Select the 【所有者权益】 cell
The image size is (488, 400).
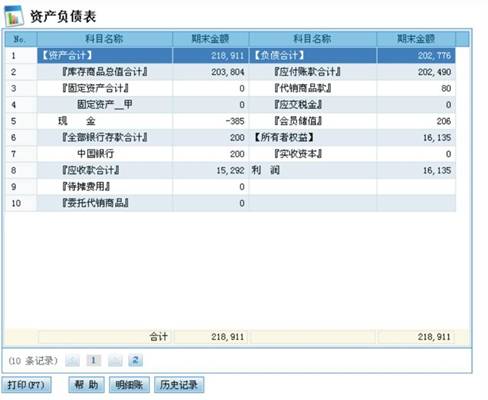pyautogui.click(x=312, y=137)
